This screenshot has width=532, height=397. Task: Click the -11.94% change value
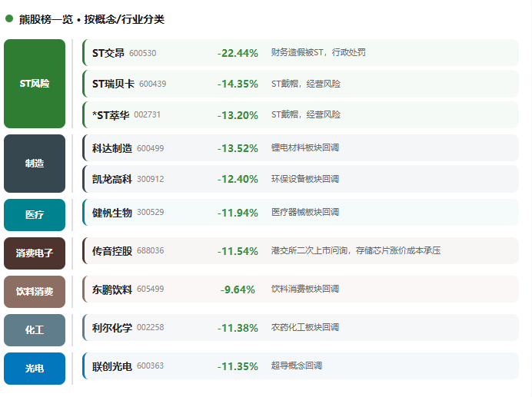(238, 213)
